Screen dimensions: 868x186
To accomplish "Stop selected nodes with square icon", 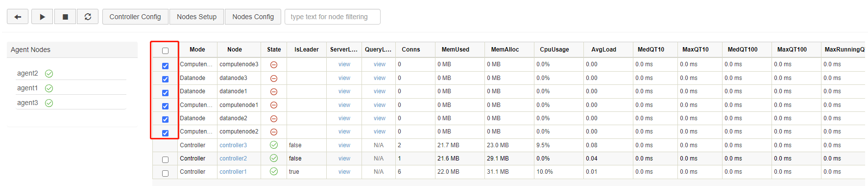I will (x=65, y=17).
